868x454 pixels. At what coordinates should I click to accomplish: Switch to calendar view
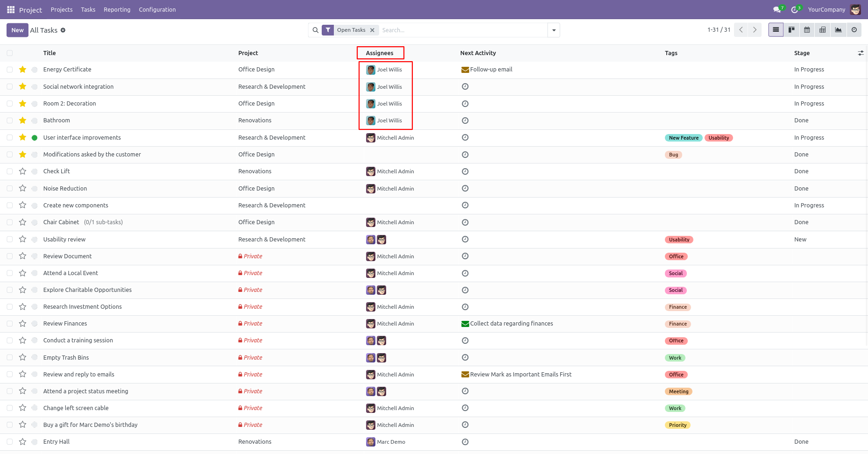pos(807,30)
